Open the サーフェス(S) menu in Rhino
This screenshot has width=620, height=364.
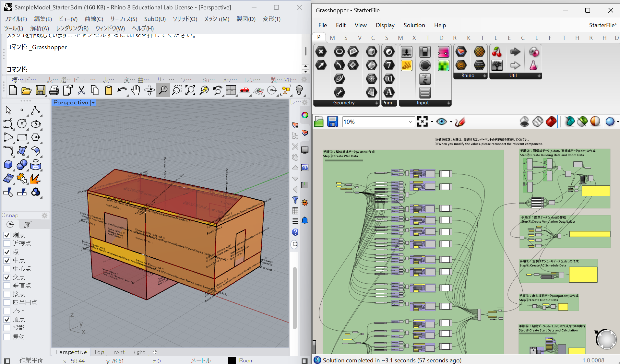(x=124, y=19)
